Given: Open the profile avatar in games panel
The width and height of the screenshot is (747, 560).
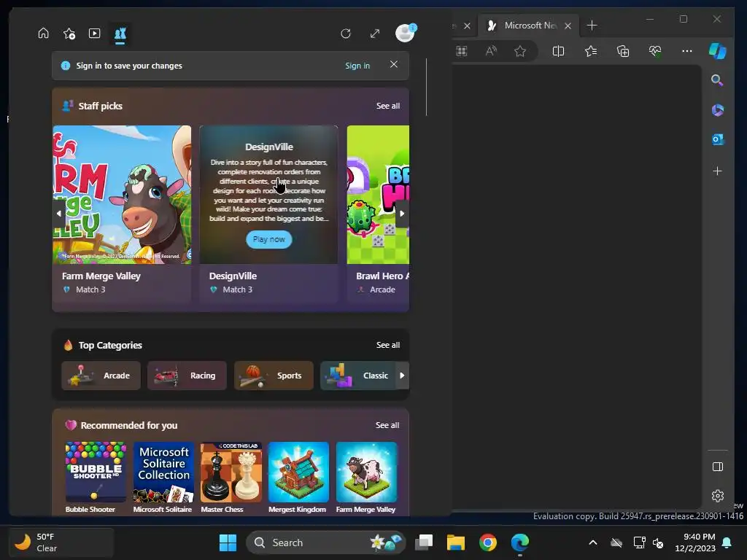Looking at the screenshot, I should (x=406, y=33).
